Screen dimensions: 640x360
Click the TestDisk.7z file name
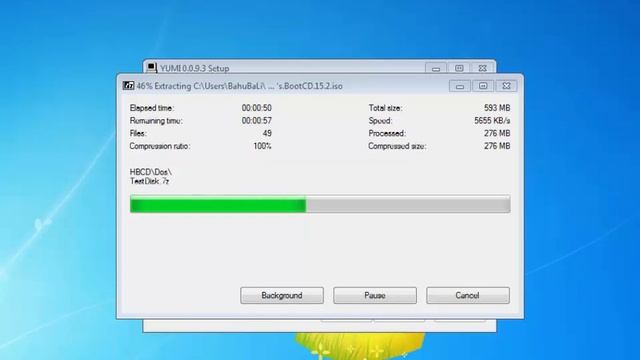point(149,181)
